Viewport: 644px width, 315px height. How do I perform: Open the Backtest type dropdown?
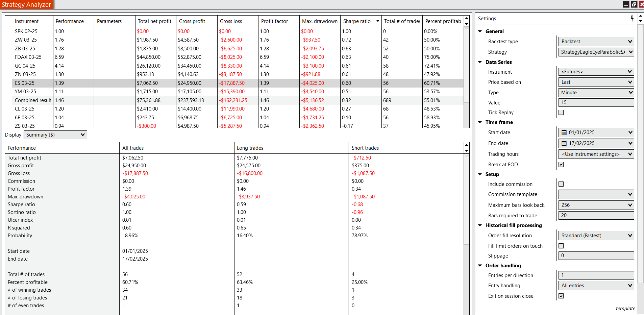(596, 42)
